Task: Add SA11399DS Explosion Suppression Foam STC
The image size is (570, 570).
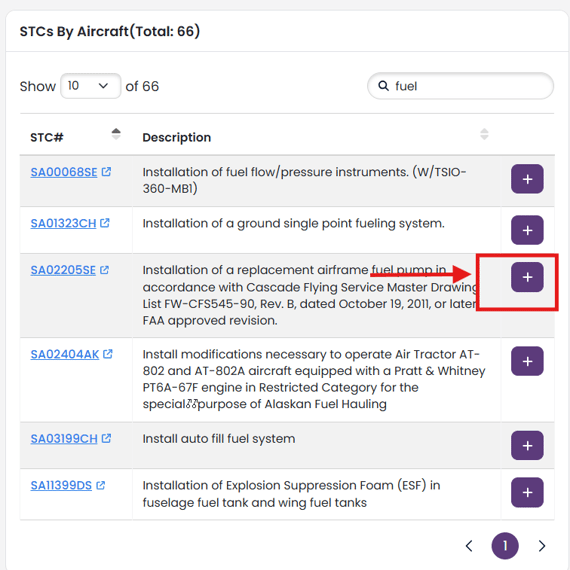Action: (527, 492)
